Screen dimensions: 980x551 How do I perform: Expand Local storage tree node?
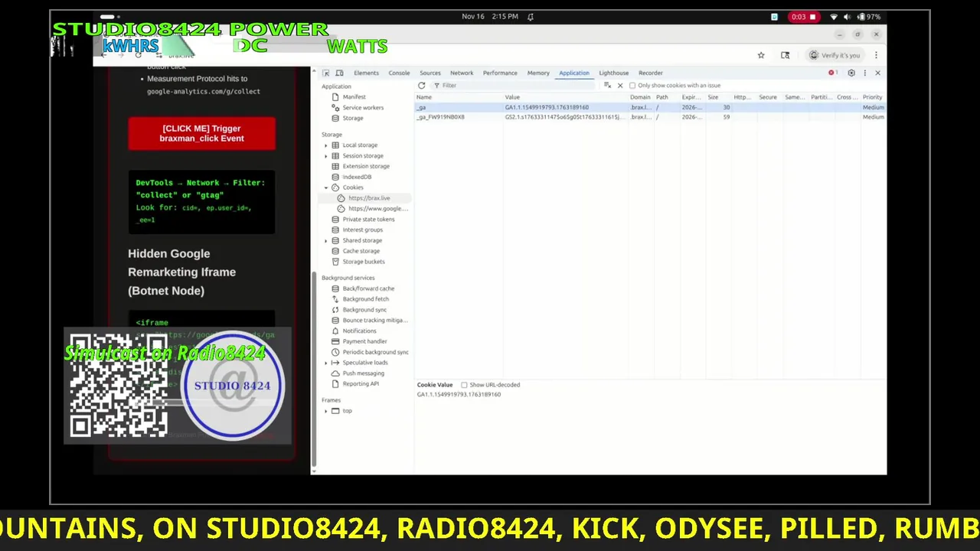coord(326,145)
